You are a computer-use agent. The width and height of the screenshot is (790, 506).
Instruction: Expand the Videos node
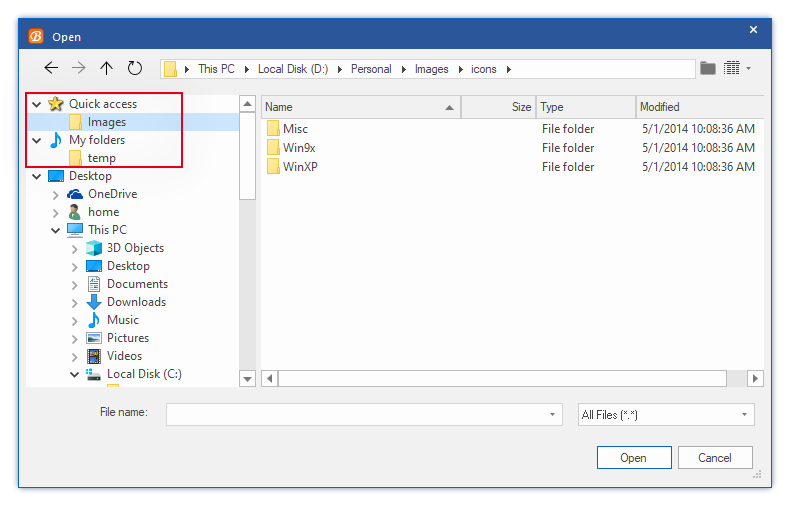coord(75,357)
